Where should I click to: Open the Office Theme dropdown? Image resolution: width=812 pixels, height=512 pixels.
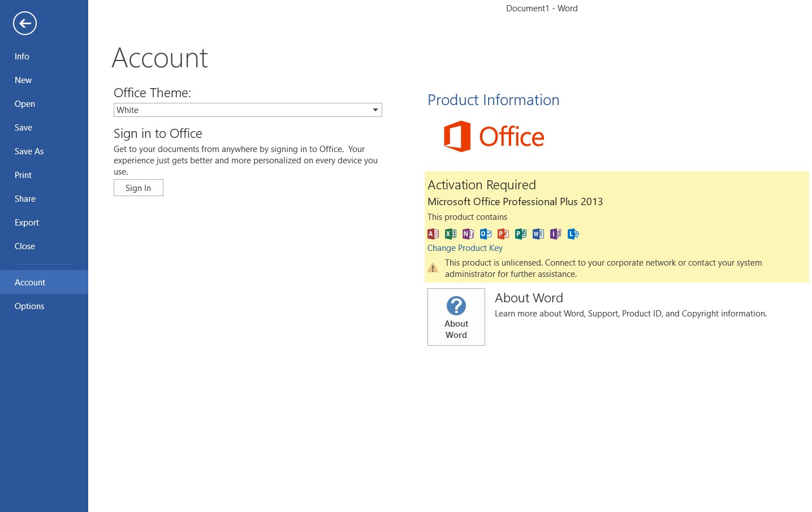[x=375, y=110]
